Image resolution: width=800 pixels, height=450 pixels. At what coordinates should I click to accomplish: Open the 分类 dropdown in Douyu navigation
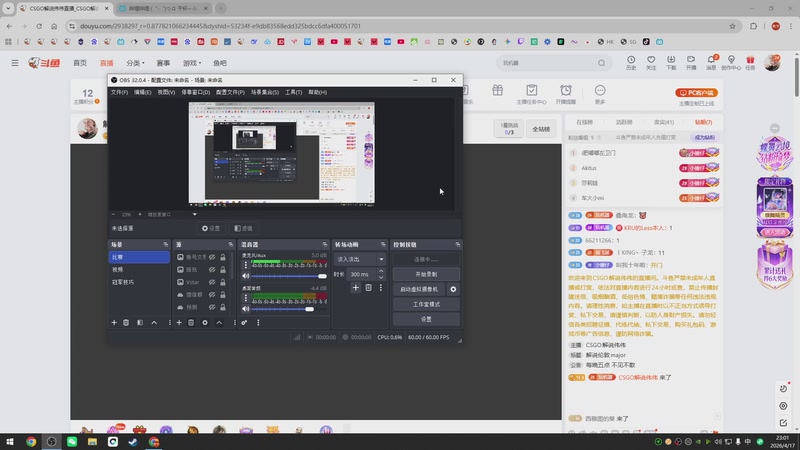[x=135, y=63]
